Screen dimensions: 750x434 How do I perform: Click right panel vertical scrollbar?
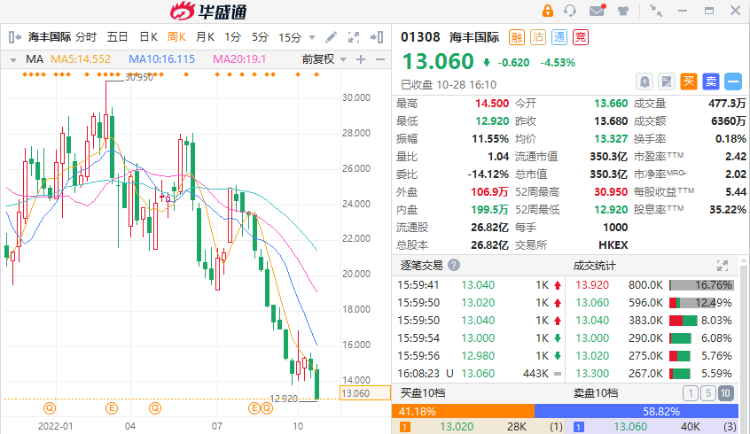(x=744, y=345)
